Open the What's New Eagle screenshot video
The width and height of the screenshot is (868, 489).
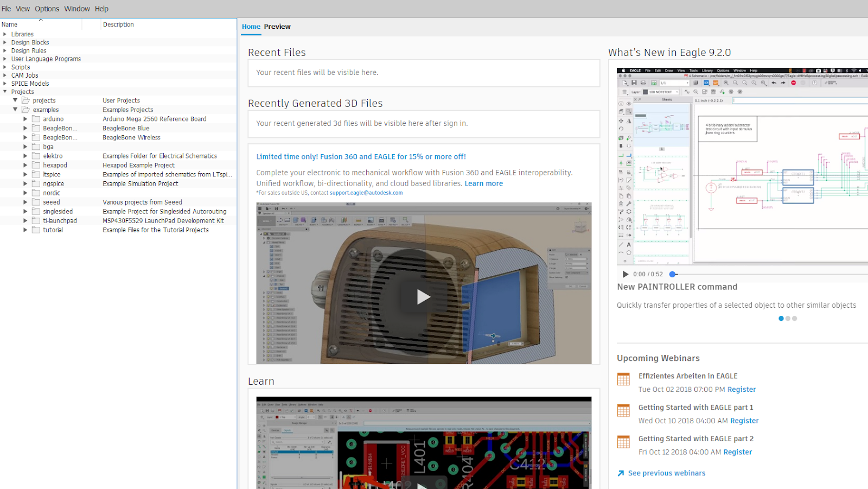point(742,166)
